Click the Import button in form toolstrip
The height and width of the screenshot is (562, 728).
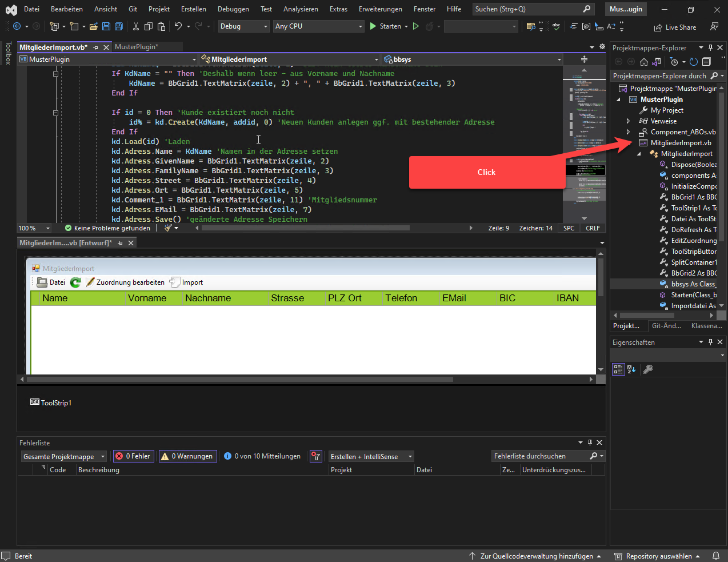(187, 282)
